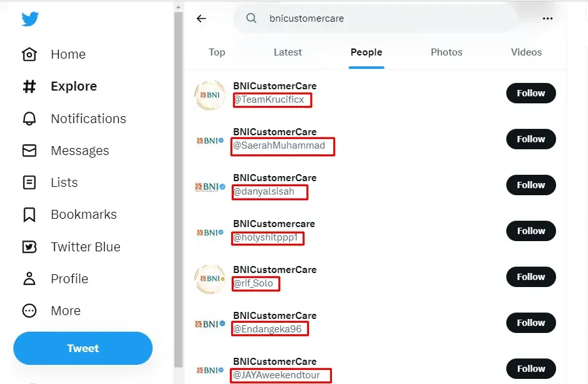Open Notifications bell icon
This screenshot has height=384, width=588.
pyautogui.click(x=29, y=119)
